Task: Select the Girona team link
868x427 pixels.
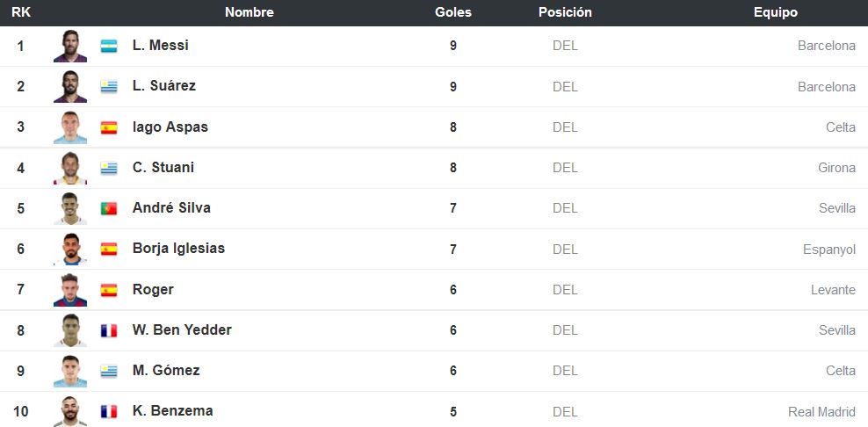Action: [x=836, y=168]
